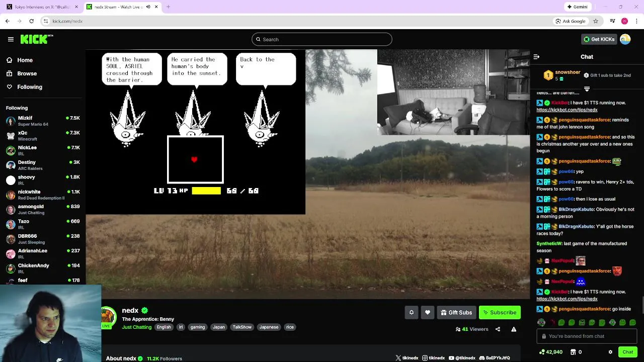644x362 pixels.
Task: Open Destiny's channel in Following list
Action: click(43, 165)
